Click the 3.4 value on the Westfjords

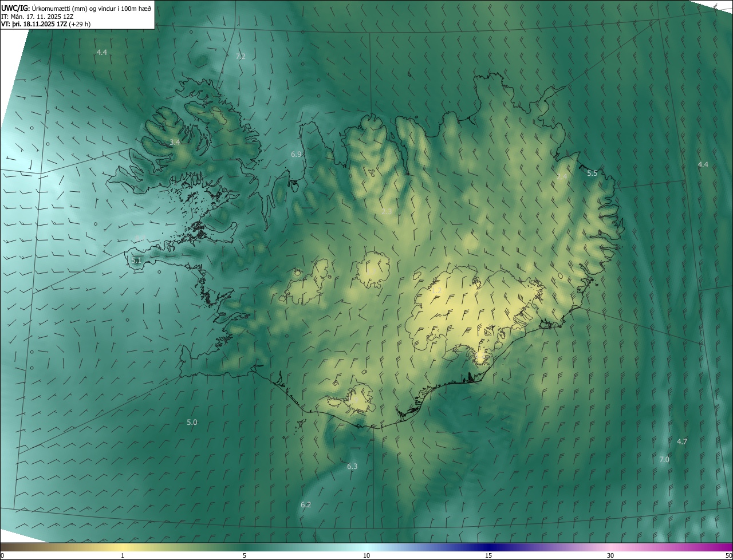tap(175, 142)
